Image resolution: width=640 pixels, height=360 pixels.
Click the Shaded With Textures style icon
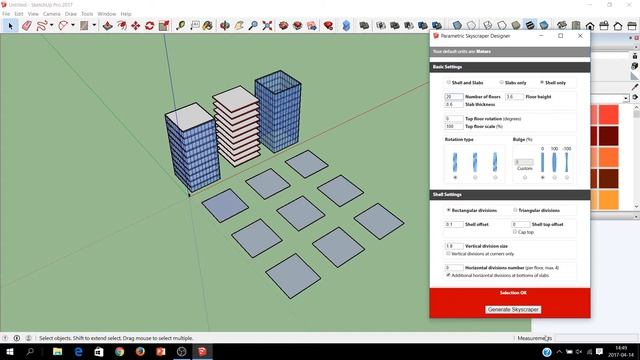(x=530, y=26)
